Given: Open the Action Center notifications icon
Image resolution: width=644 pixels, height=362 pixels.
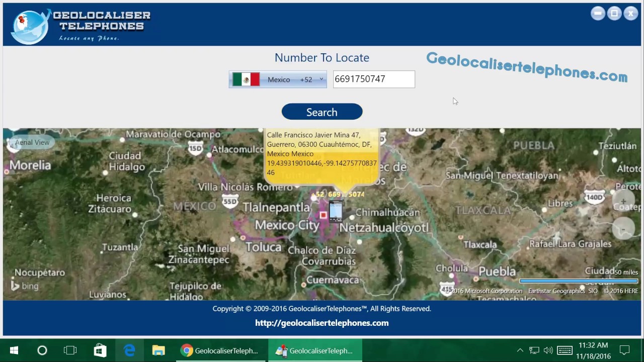Looking at the screenshot, I should click(x=624, y=350).
